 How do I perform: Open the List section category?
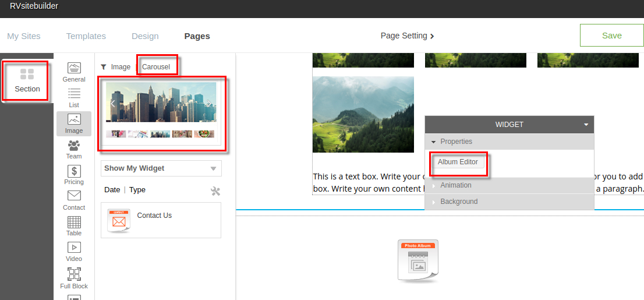point(74,94)
